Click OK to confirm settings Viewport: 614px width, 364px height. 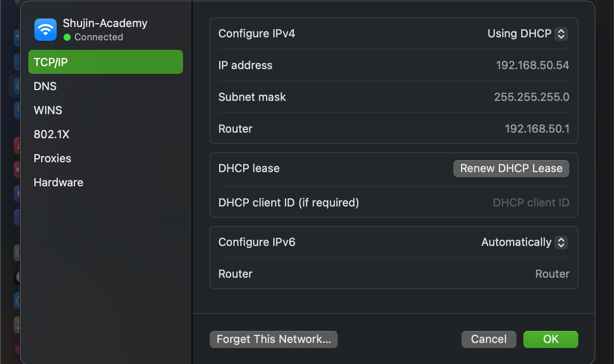pyautogui.click(x=550, y=339)
